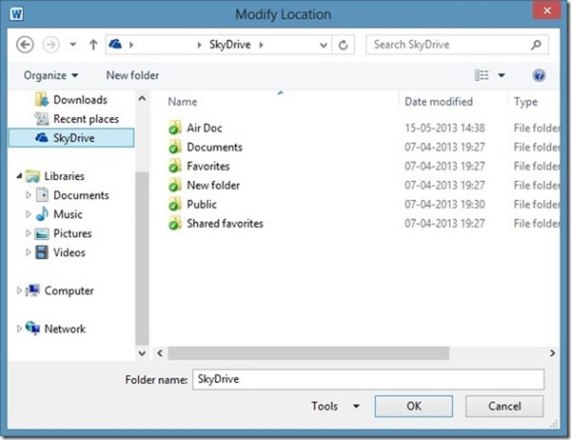This screenshot has width=571, height=440.
Task: Select the Air Doc folder icon
Action: (175, 128)
